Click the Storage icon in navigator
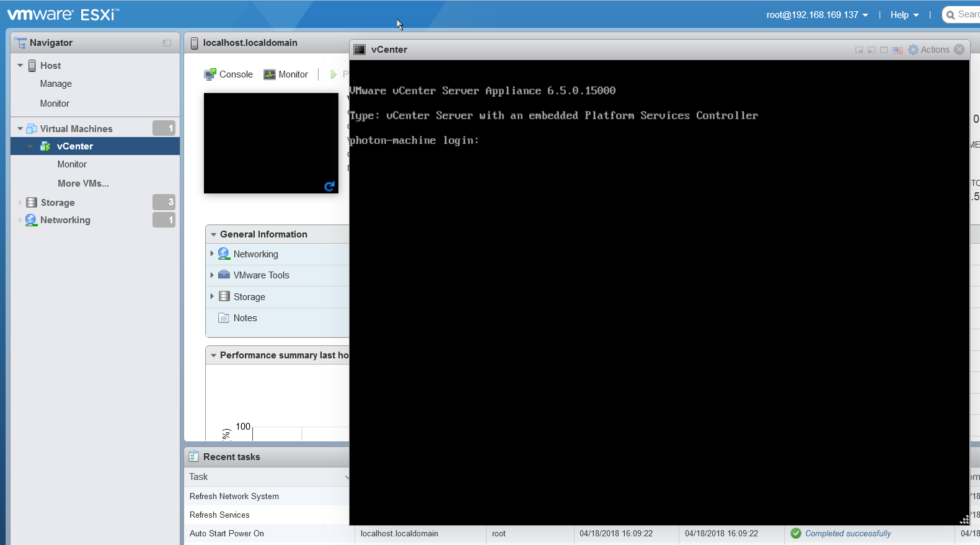The image size is (980, 545). 32,203
